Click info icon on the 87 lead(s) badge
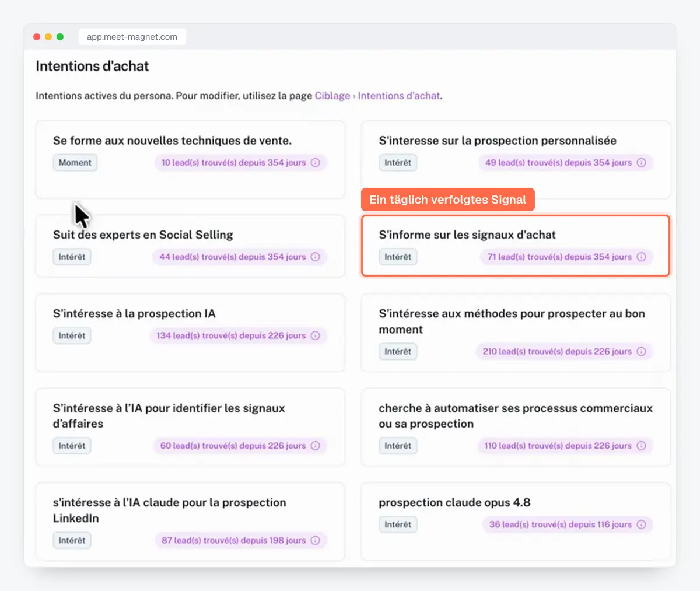This screenshot has height=591, width=700. [x=316, y=540]
